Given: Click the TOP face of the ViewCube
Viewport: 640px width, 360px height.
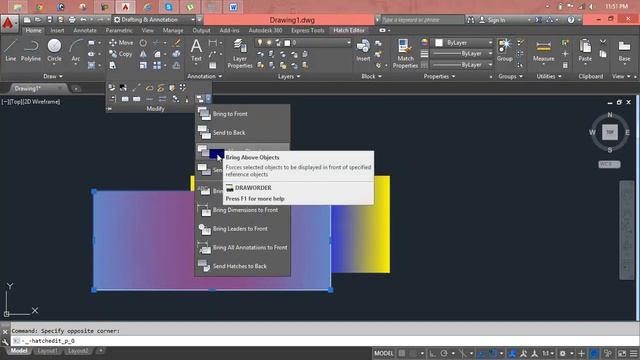Looking at the screenshot, I should coord(610,132).
